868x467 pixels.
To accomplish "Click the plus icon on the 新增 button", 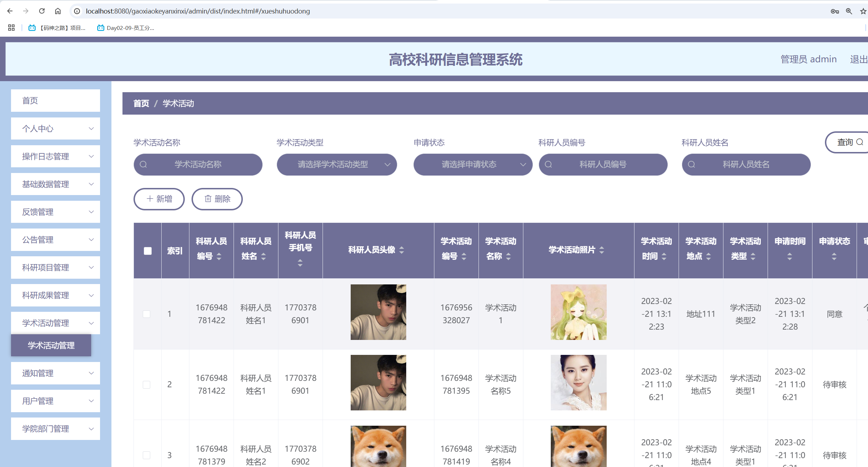I will click(x=150, y=199).
